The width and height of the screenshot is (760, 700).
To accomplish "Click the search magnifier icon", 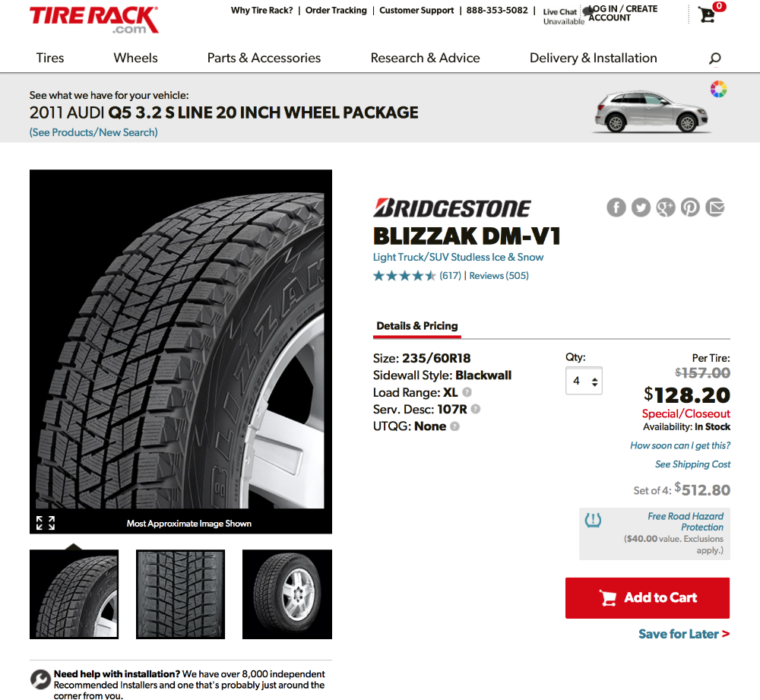I will click(x=715, y=59).
